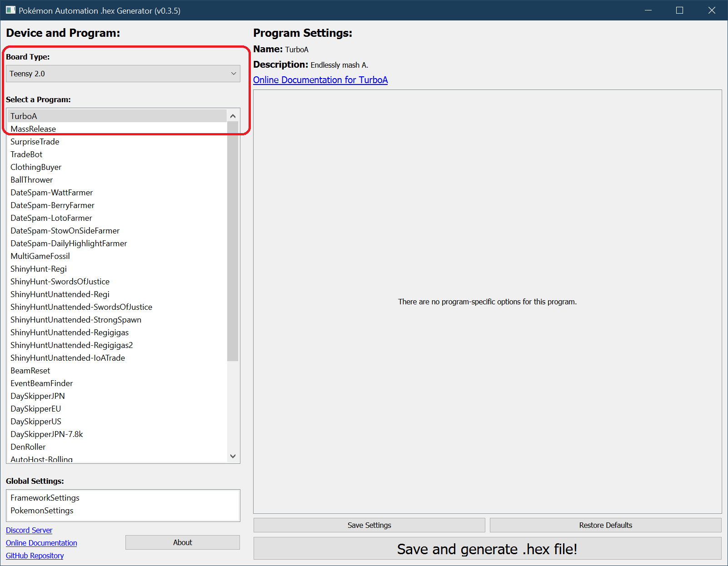728x566 pixels.
Task: Choose DateSpam-WattFarmer entry
Action: coord(117,192)
